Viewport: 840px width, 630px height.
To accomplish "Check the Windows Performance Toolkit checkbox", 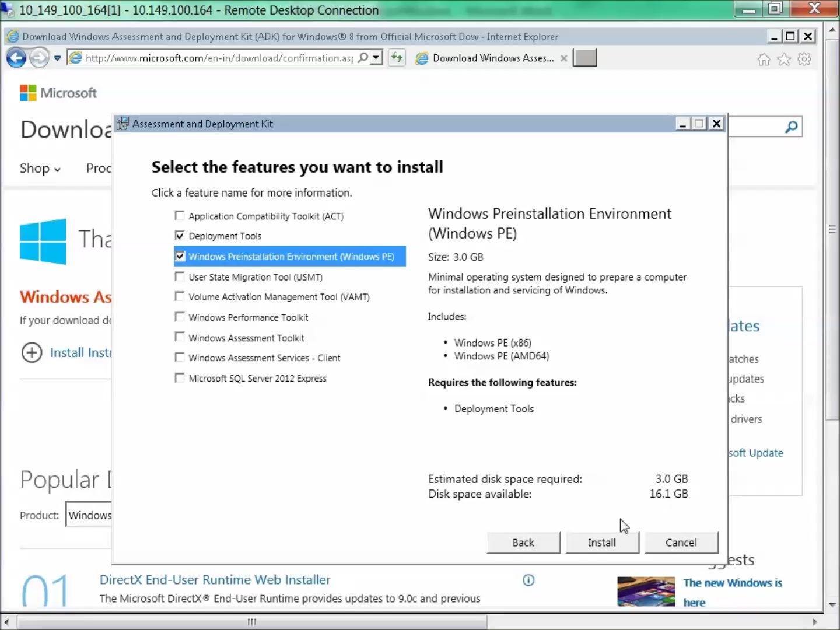I will click(180, 317).
